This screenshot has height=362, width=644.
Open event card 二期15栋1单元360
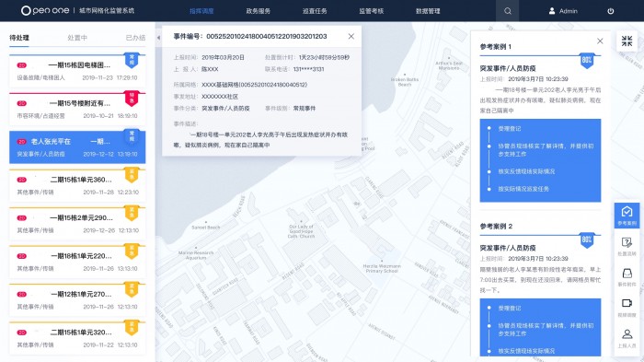click(77, 185)
